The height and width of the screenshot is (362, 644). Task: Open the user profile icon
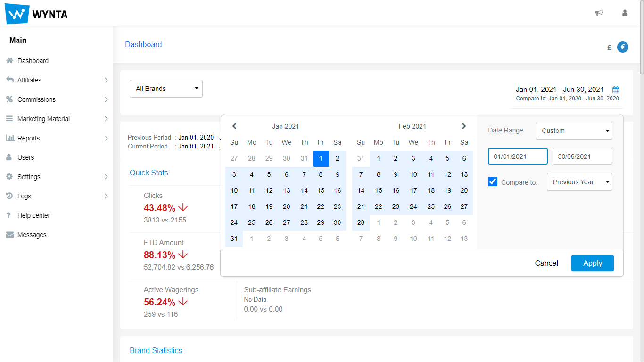pos(625,13)
